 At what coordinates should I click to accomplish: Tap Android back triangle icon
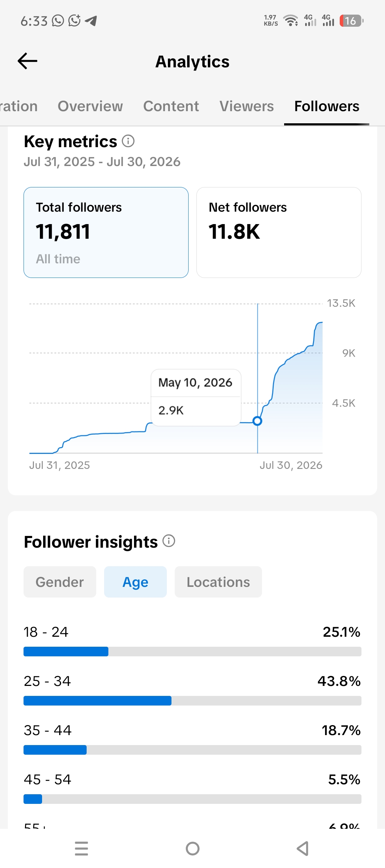303,848
